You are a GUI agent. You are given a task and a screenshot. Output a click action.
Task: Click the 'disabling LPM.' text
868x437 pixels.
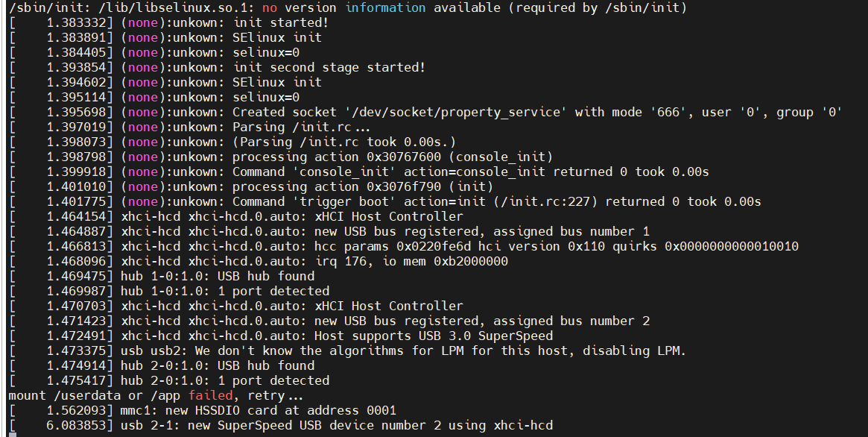click(634, 350)
